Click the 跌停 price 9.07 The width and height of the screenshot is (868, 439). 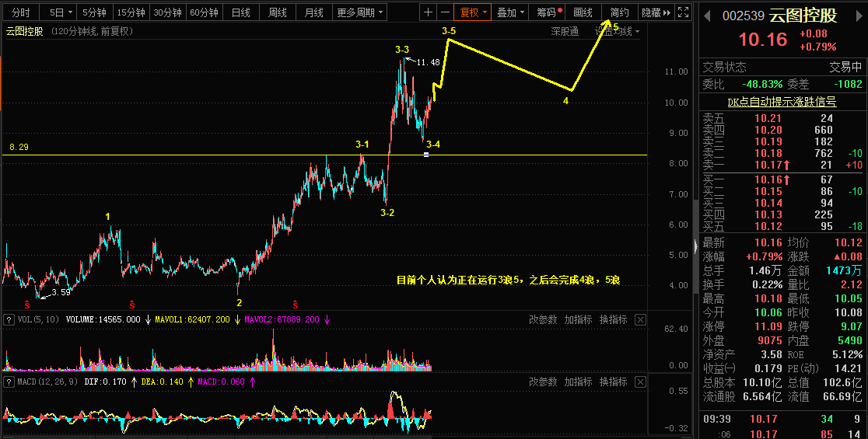pyautogui.click(x=851, y=326)
